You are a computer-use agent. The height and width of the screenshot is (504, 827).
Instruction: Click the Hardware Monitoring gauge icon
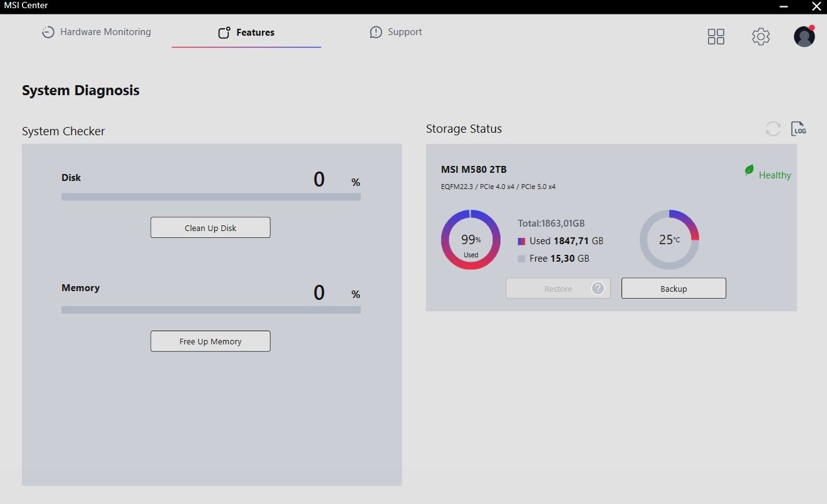click(48, 32)
